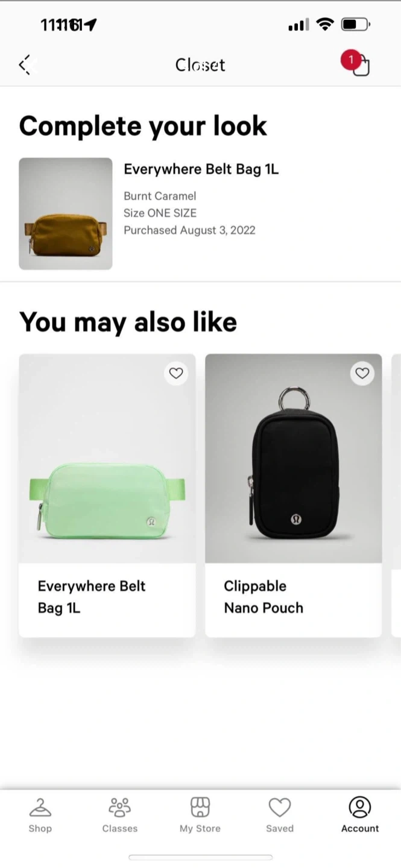Viewport: 401px width, 868px height.
Task: Tap the partially visible third product card
Action: click(396, 494)
